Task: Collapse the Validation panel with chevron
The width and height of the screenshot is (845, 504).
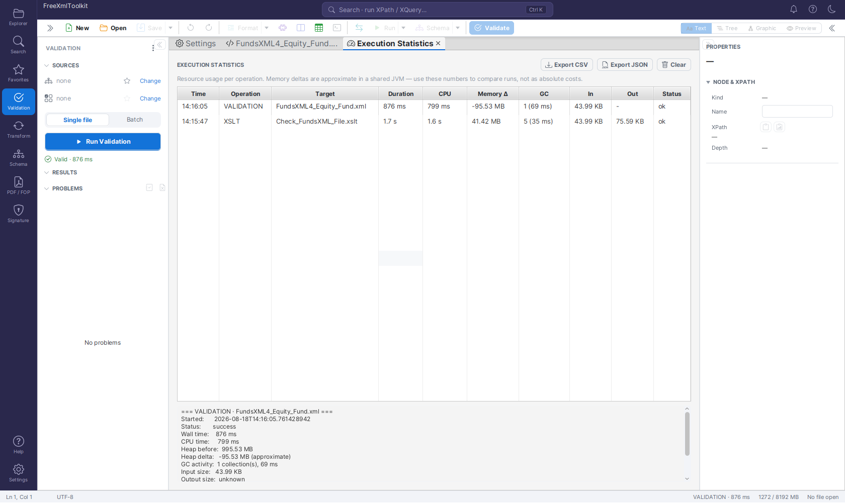Action: click(160, 45)
